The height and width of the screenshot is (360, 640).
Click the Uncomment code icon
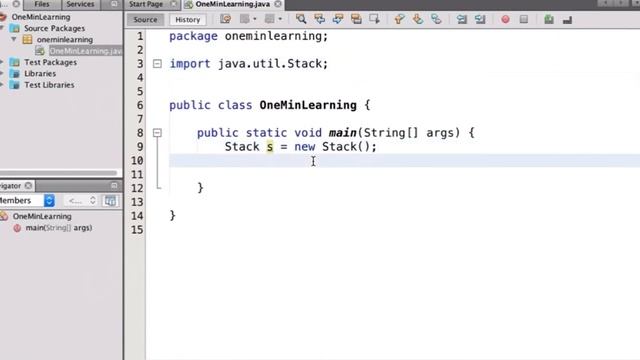567,19
